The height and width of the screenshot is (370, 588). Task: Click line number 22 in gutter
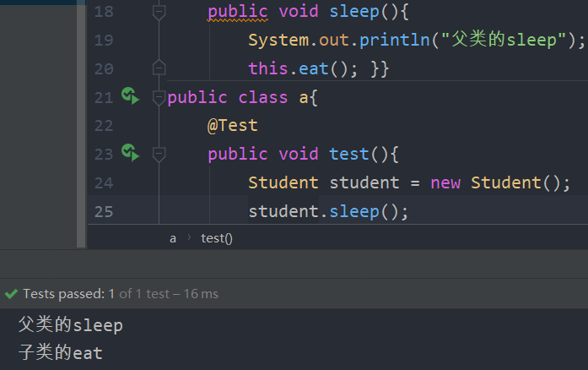(x=104, y=126)
